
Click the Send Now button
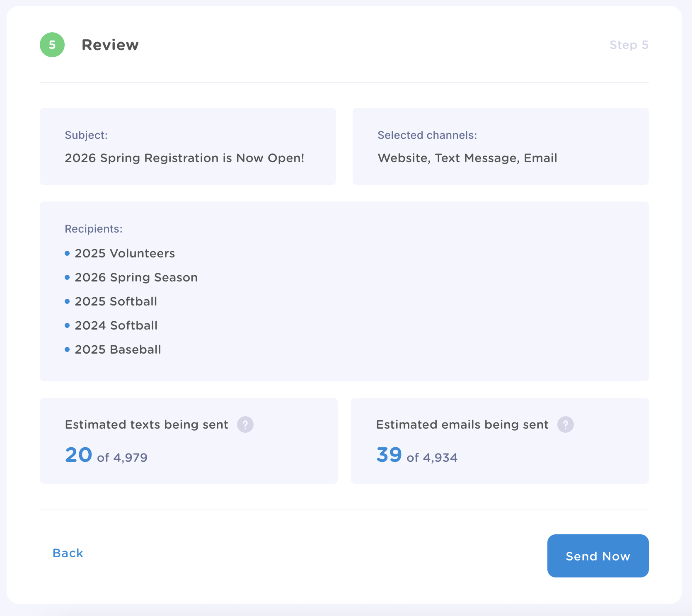[x=598, y=556]
